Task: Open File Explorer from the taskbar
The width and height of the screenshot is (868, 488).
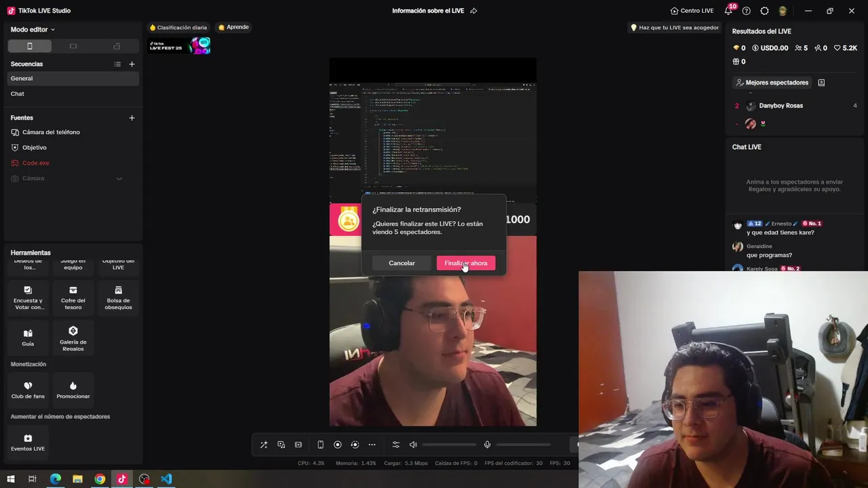Action: tap(77, 479)
